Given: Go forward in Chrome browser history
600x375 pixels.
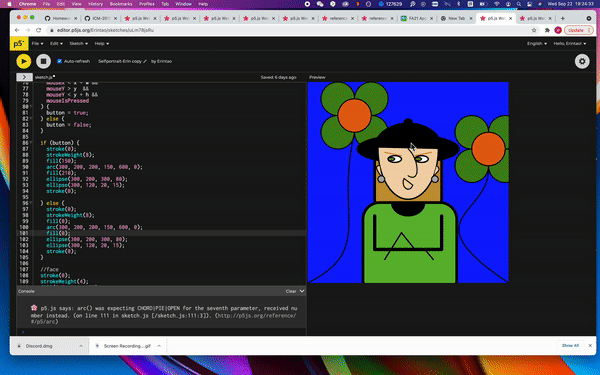Looking at the screenshot, I should pyautogui.click(x=28, y=30).
